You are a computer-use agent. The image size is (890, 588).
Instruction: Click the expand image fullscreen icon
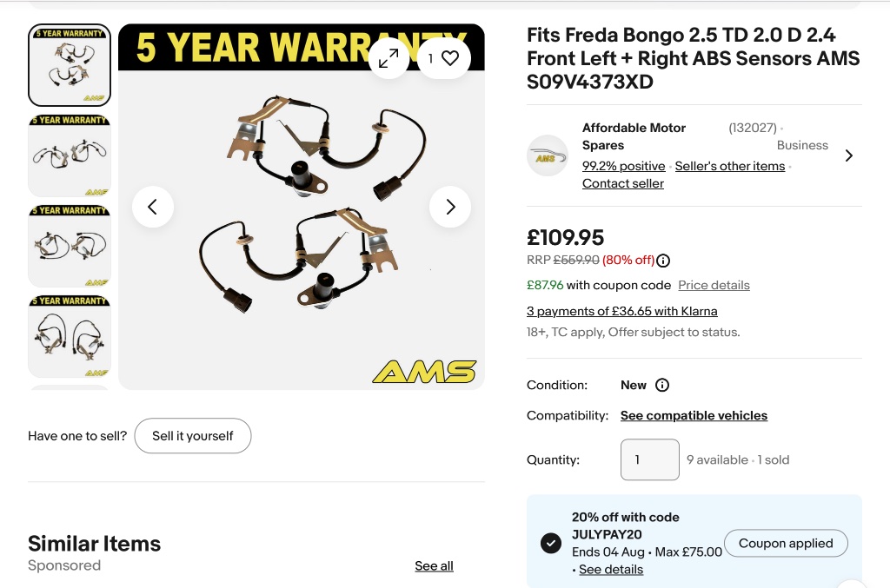click(x=389, y=58)
